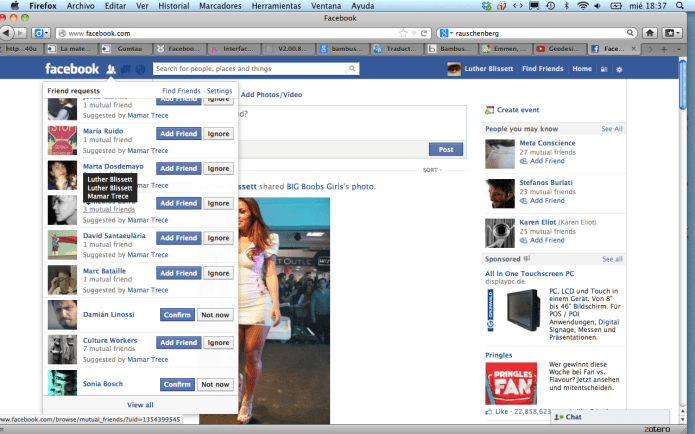This screenshot has height=434, width=695.
Task: Open the messages icon in Facebook header
Action: coord(126,69)
